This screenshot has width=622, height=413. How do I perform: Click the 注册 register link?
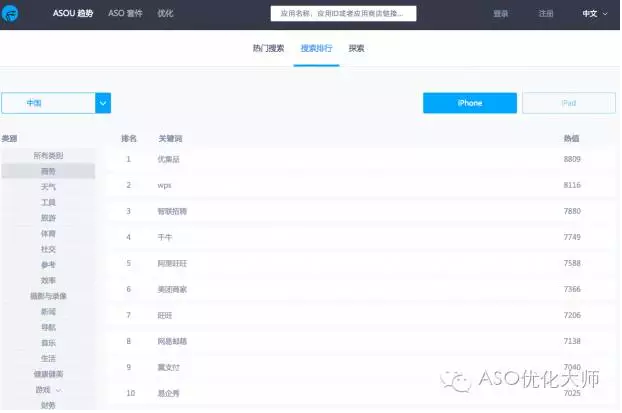546,14
